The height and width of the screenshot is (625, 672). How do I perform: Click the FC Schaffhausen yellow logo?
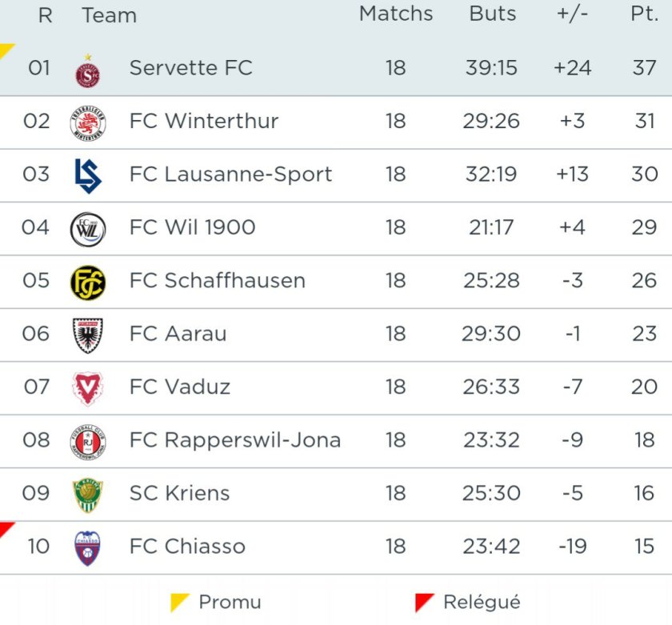(x=87, y=282)
